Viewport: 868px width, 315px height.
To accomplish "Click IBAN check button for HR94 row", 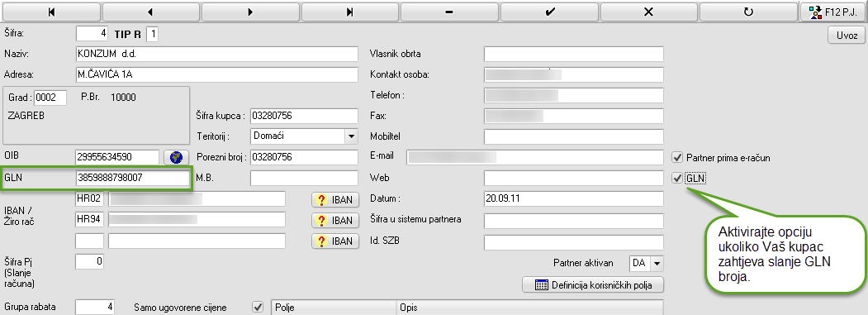I will pos(335,220).
